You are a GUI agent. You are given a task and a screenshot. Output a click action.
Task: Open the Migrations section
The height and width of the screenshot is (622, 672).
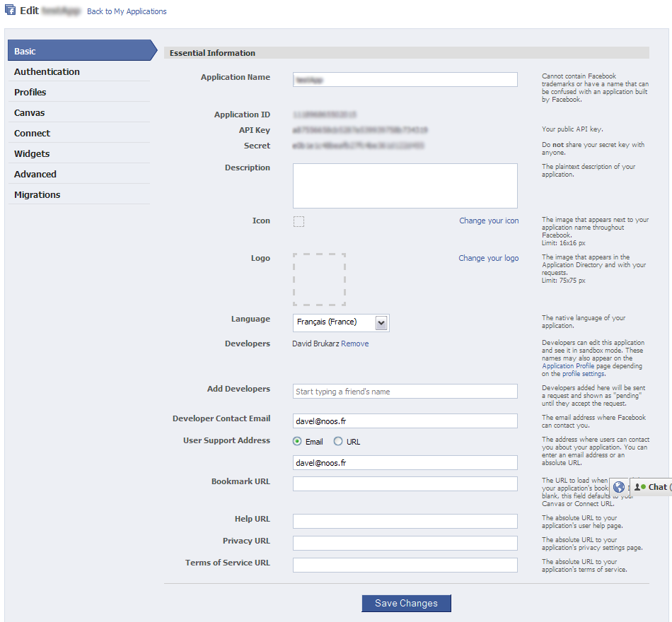point(79,195)
